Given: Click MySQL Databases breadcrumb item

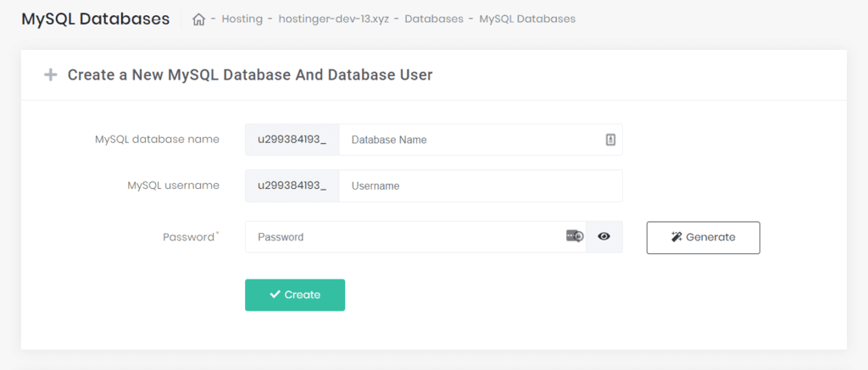Looking at the screenshot, I should (x=527, y=19).
